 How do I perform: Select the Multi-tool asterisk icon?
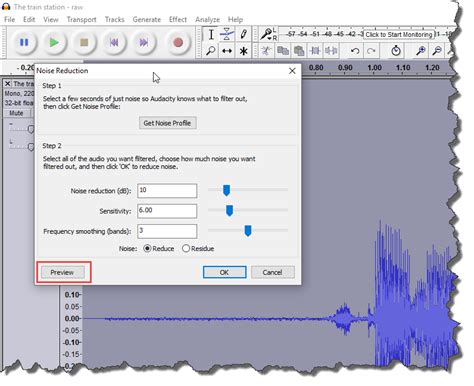point(243,51)
